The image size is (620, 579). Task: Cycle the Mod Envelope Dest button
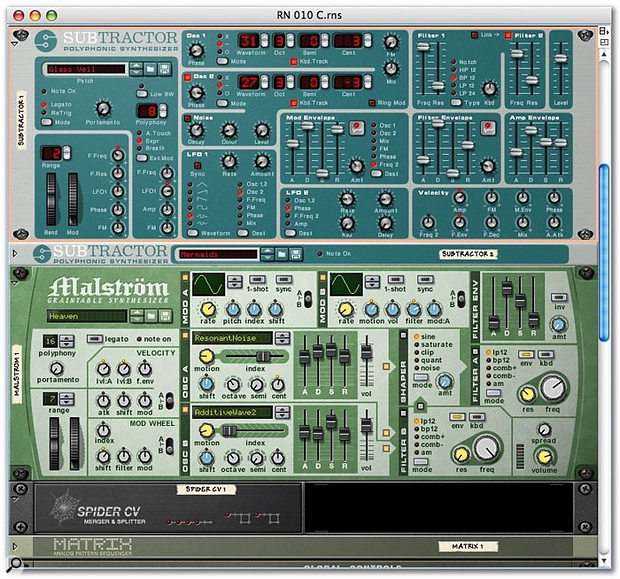tap(376, 174)
